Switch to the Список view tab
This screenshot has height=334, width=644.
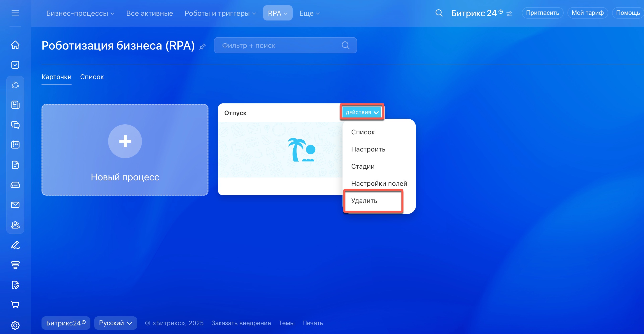click(x=92, y=77)
